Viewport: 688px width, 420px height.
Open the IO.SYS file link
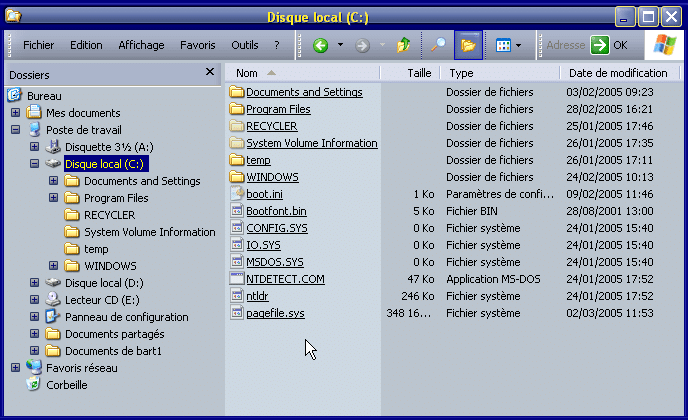pyautogui.click(x=263, y=245)
